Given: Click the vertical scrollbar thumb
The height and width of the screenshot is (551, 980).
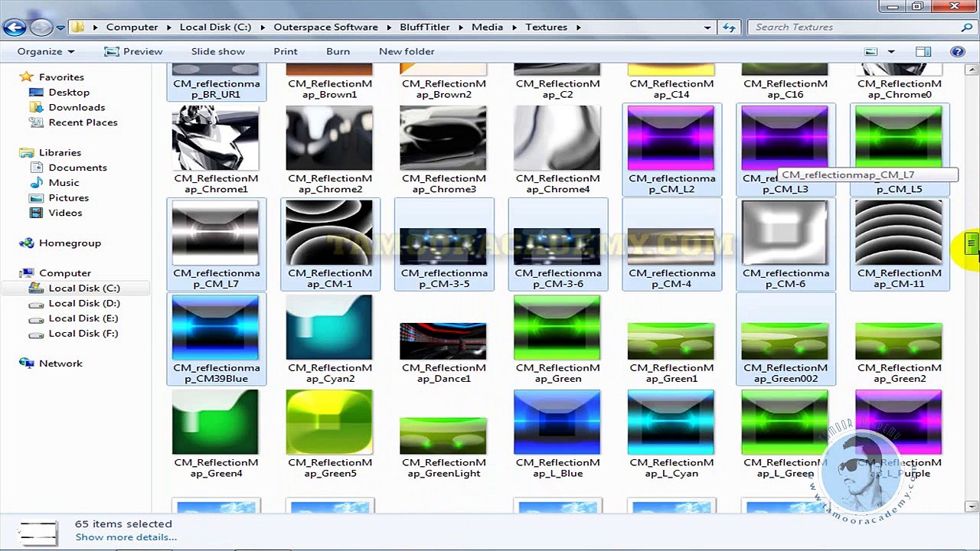Looking at the screenshot, I should point(972,245).
